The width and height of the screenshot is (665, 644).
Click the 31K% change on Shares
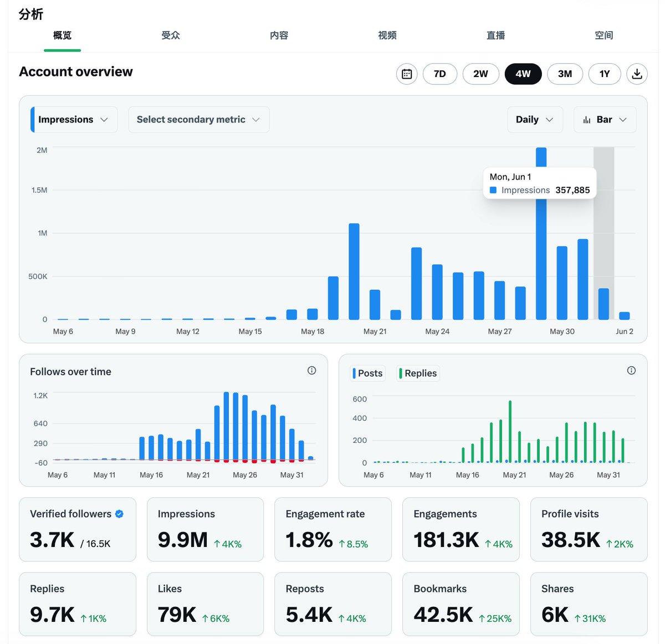(590, 619)
